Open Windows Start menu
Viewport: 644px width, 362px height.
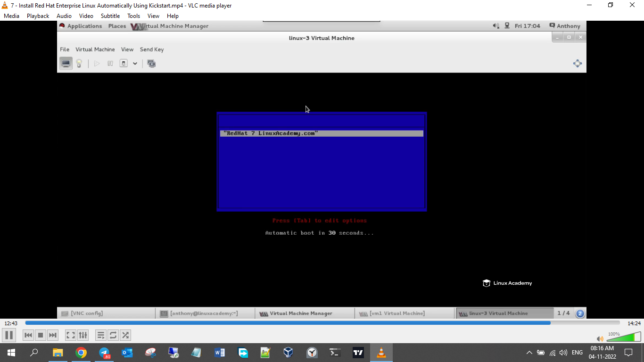(x=11, y=353)
